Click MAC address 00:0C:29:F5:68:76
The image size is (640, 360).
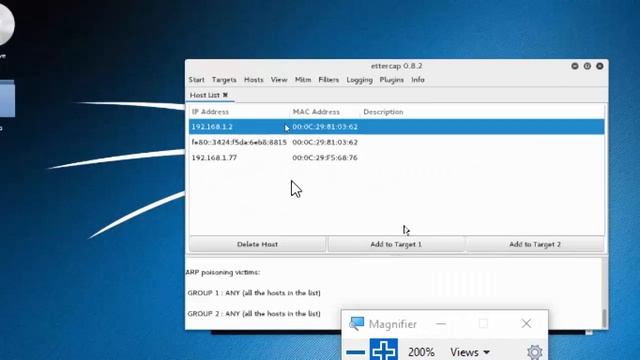tap(325, 158)
